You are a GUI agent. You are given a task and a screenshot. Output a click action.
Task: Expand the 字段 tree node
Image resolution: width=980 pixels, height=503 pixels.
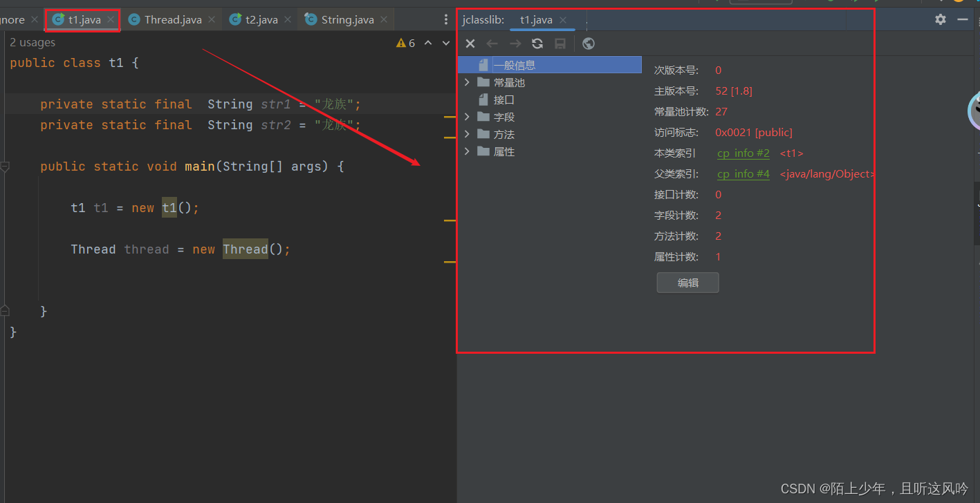pos(467,117)
